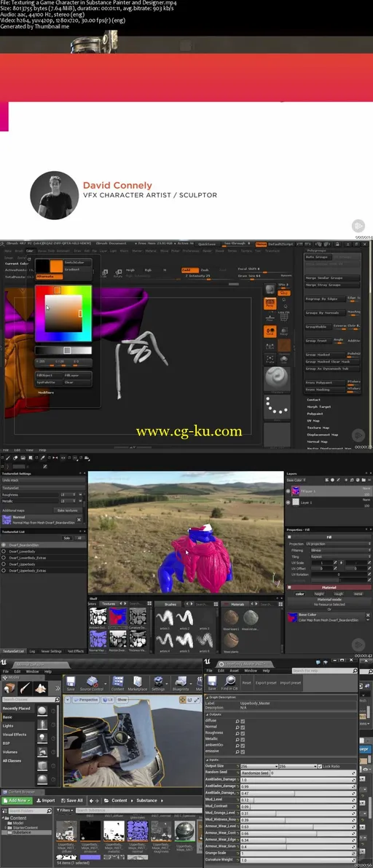The width and height of the screenshot is (373, 868).
Task: Click ZBrush Auto Groups button
Action: tap(317, 257)
